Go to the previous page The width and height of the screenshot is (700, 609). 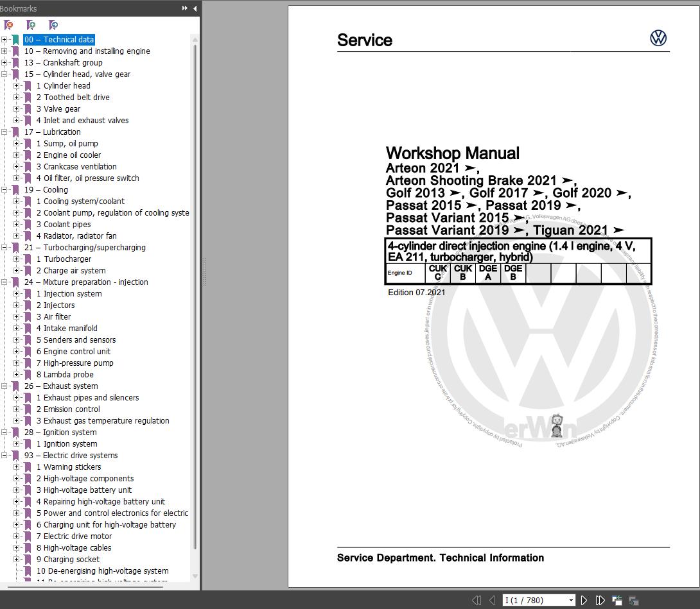click(x=492, y=601)
